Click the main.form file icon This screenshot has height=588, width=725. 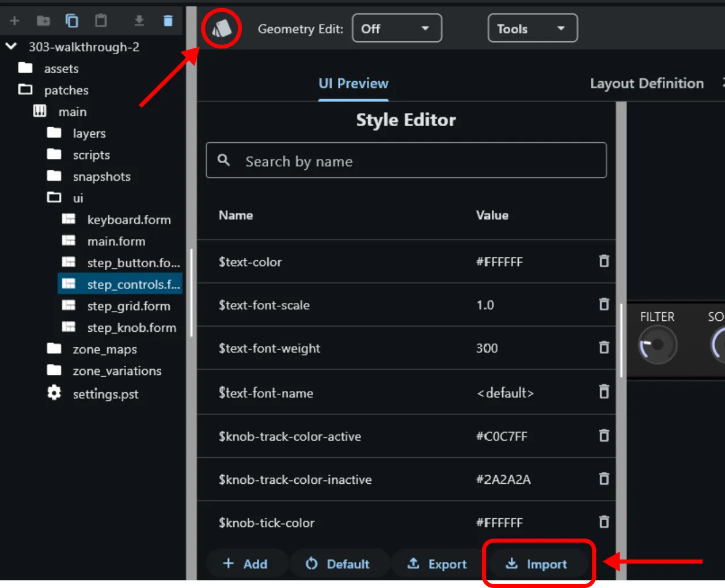click(69, 241)
